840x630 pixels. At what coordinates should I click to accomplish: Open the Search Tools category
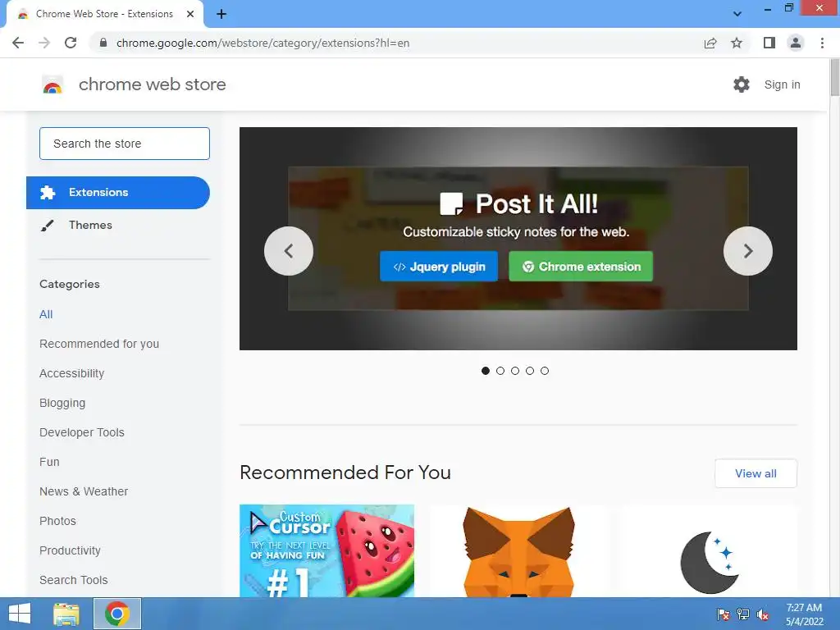coord(73,580)
